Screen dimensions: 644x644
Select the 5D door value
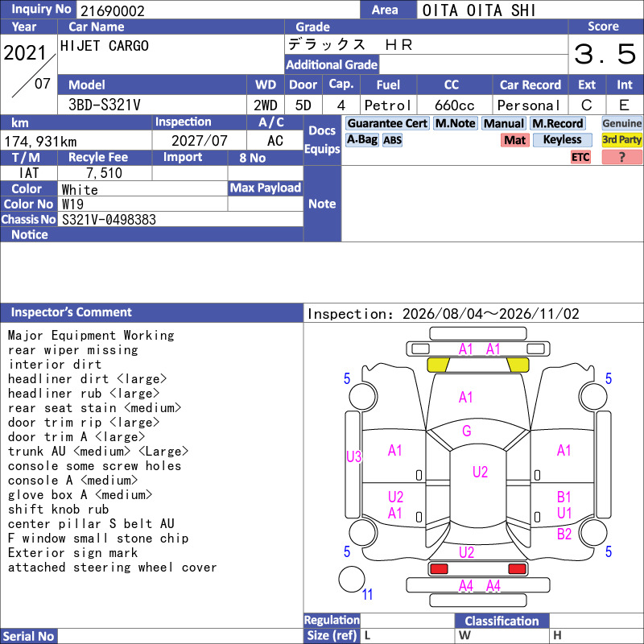[303, 105]
